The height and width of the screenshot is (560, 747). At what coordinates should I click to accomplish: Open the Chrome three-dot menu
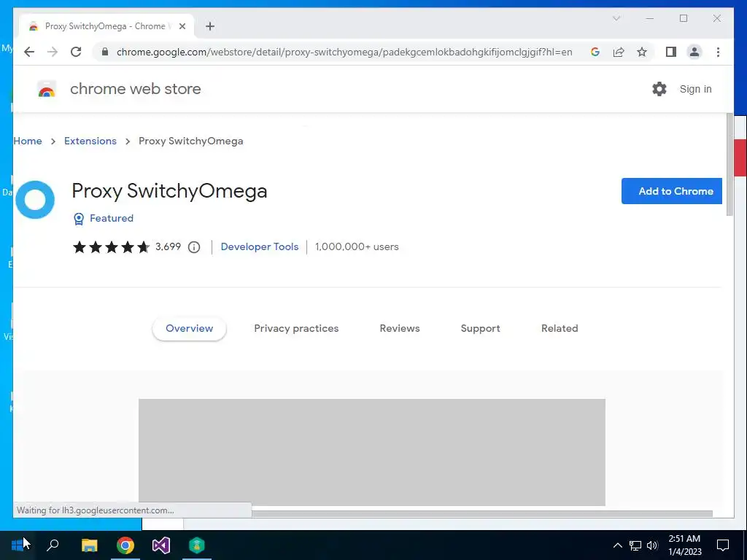[718, 52]
